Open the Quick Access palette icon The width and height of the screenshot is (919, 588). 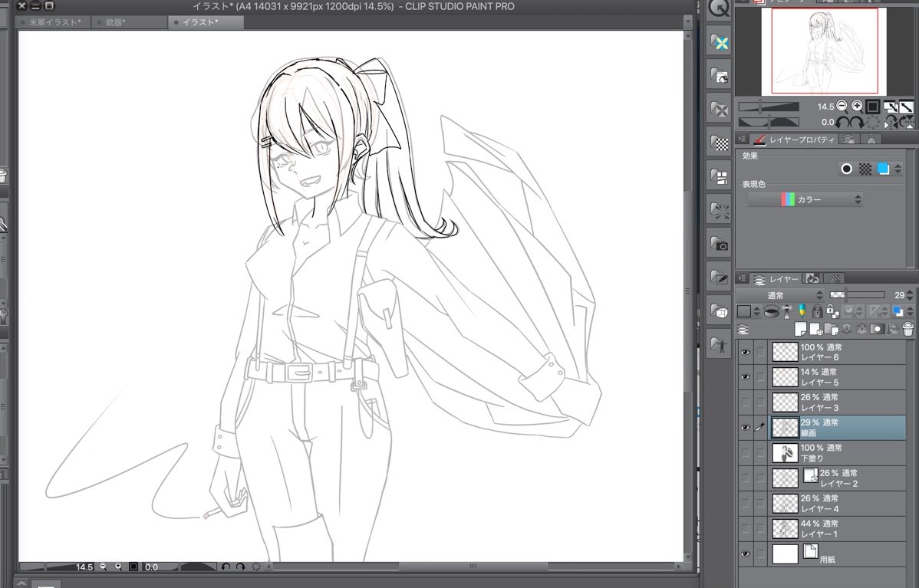(719, 8)
